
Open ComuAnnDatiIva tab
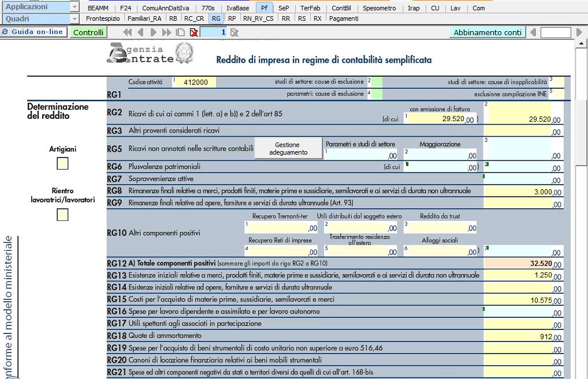click(x=165, y=8)
